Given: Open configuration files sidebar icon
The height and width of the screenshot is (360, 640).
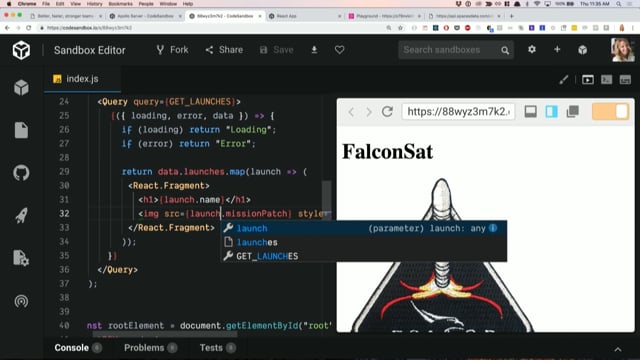Looking at the screenshot, I should tap(21, 258).
